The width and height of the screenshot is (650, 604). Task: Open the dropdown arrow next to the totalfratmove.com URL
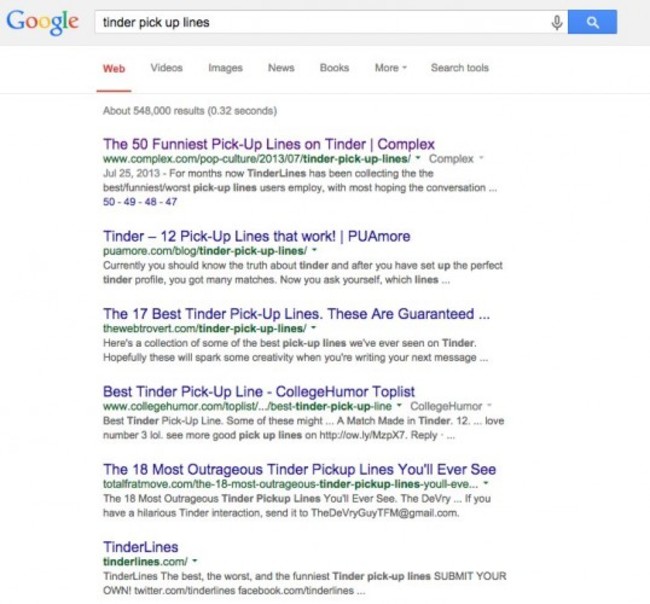pos(486,483)
